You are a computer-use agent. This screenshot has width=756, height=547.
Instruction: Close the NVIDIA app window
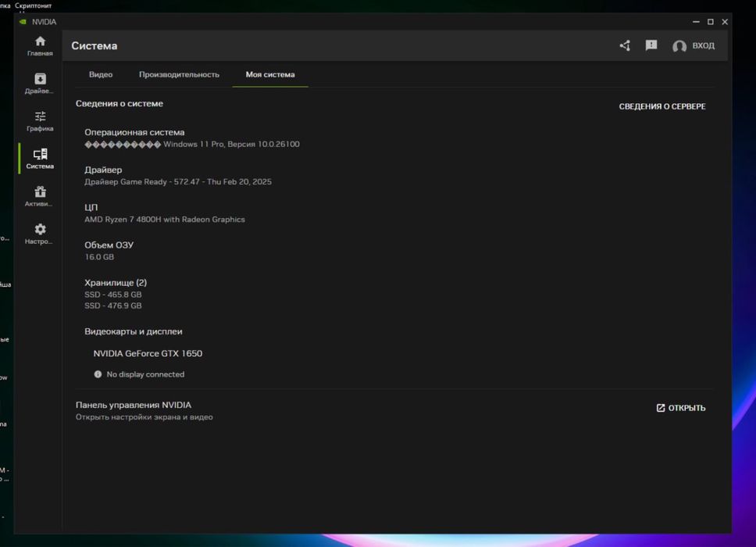(725, 22)
